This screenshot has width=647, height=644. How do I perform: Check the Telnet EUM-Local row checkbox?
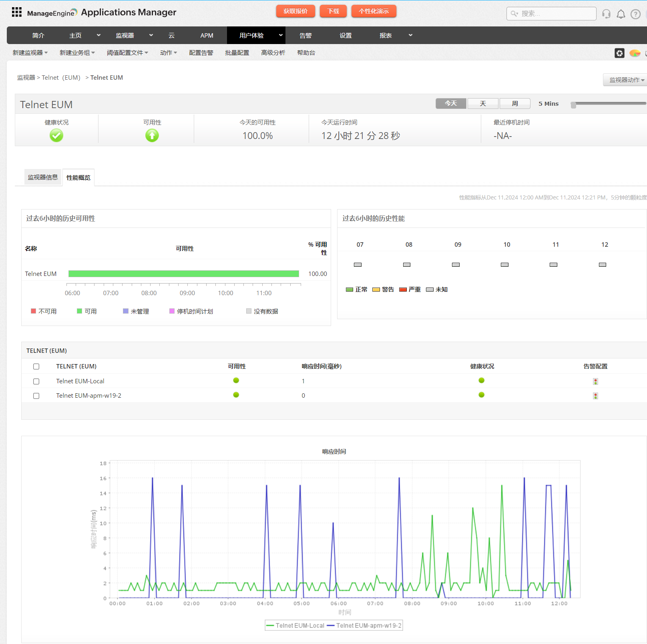coord(36,381)
